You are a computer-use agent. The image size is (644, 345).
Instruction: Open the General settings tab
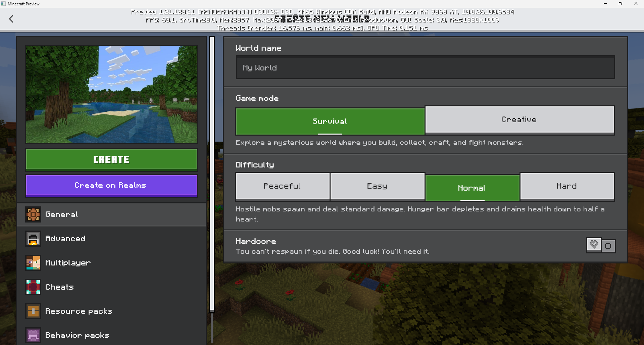coord(111,214)
